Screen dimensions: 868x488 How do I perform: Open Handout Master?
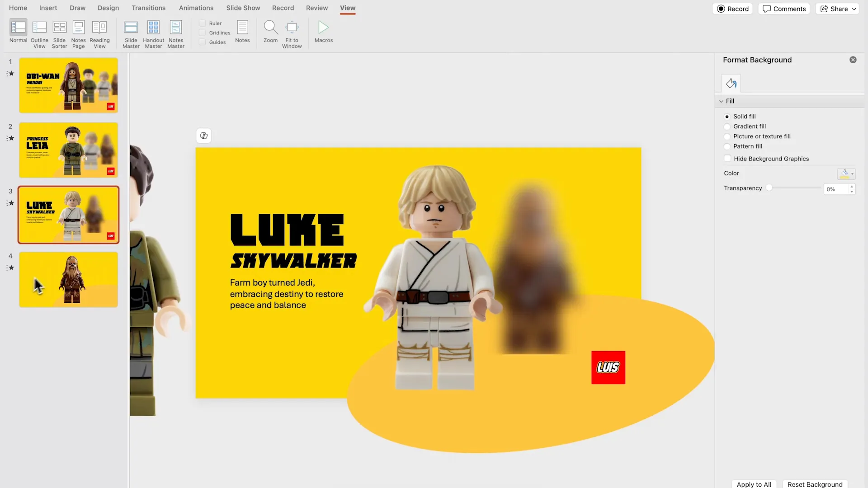pyautogui.click(x=153, y=34)
